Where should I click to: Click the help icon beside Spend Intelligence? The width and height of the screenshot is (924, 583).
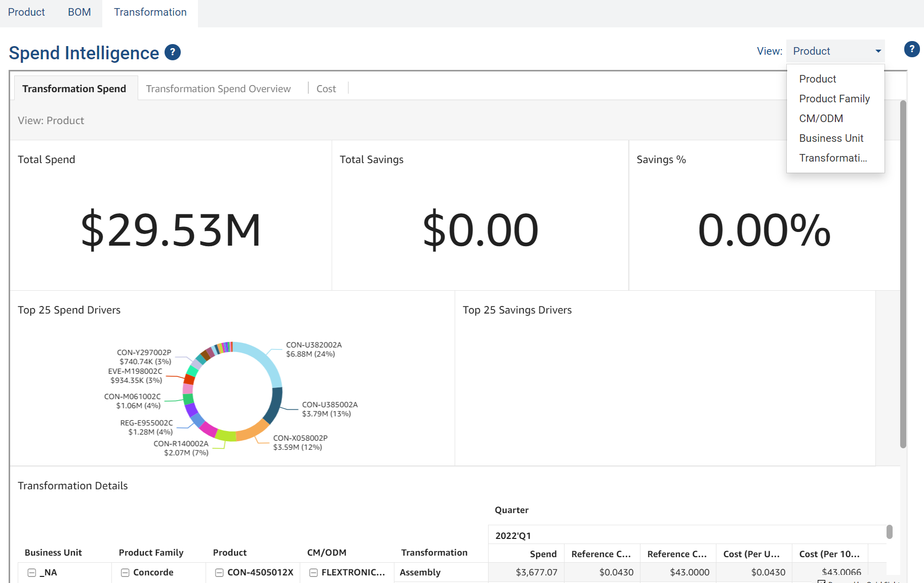[173, 52]
